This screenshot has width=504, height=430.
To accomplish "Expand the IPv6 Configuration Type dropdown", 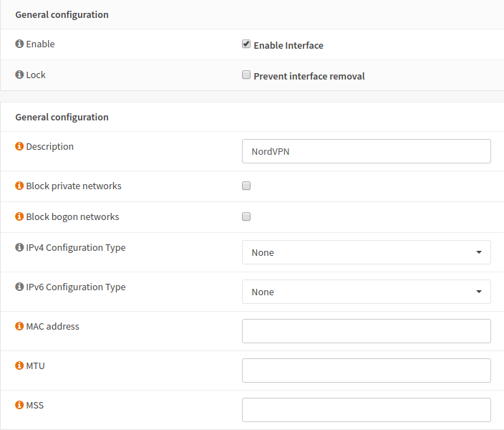I will [x=366, y=292].
